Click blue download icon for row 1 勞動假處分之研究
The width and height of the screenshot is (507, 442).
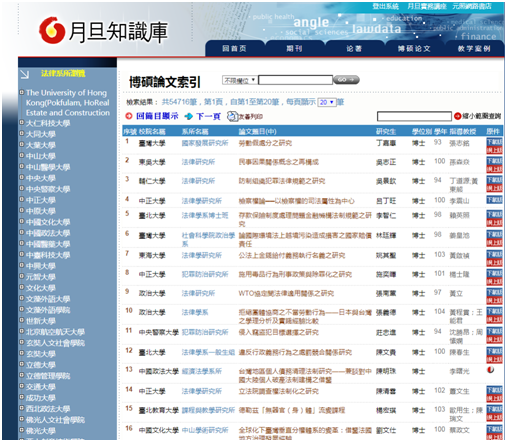click(494, 142)
